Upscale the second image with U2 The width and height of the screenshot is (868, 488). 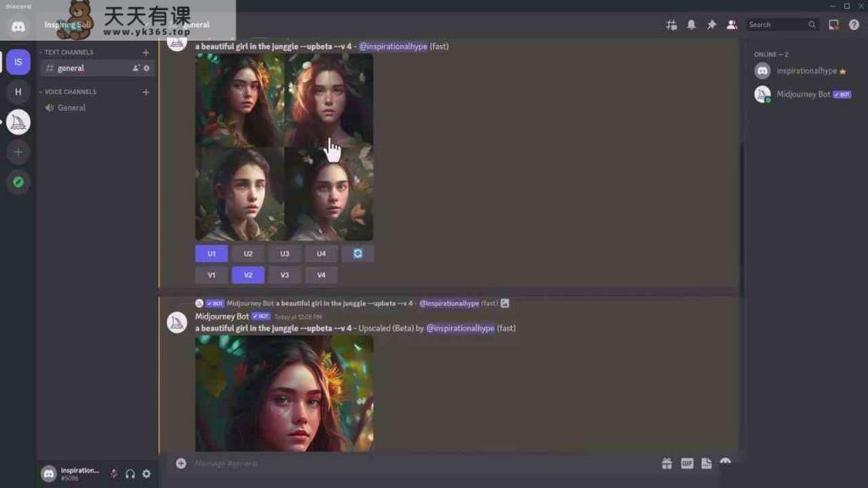click(248, 253)
